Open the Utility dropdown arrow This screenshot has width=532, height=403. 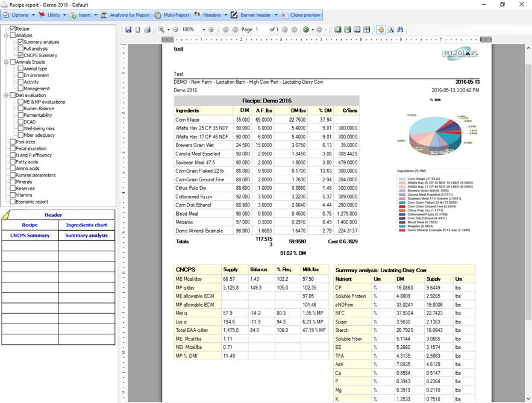click(x=64, y=15)
